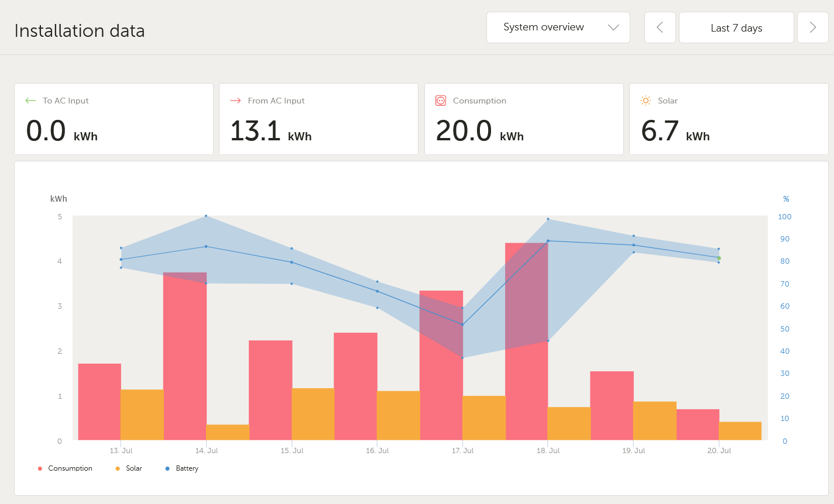834x504 pixels.
Task: Click the blue Battery legend dot
Action: click(x=167, y=468)
